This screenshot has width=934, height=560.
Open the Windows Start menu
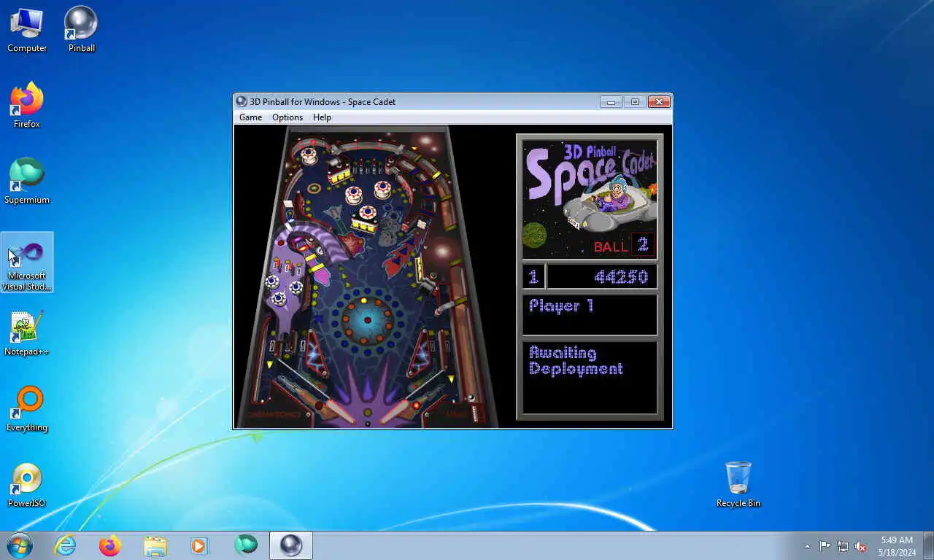pos(19,545)
